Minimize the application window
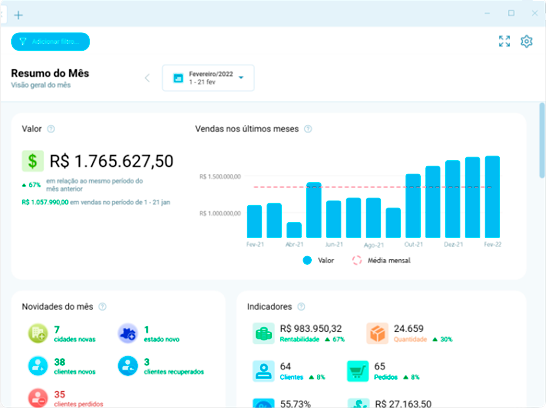The image size is (546, 408). pyautogui.click(x=488, y=13)
